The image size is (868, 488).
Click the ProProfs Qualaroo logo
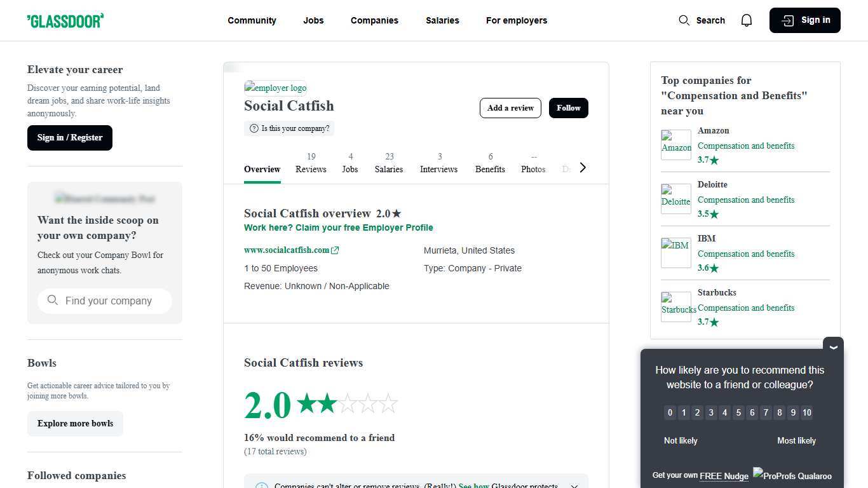792,475
